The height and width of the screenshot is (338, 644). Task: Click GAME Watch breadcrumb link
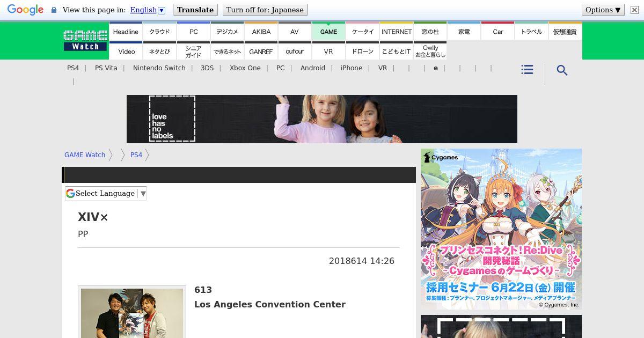tap(85, 155)
